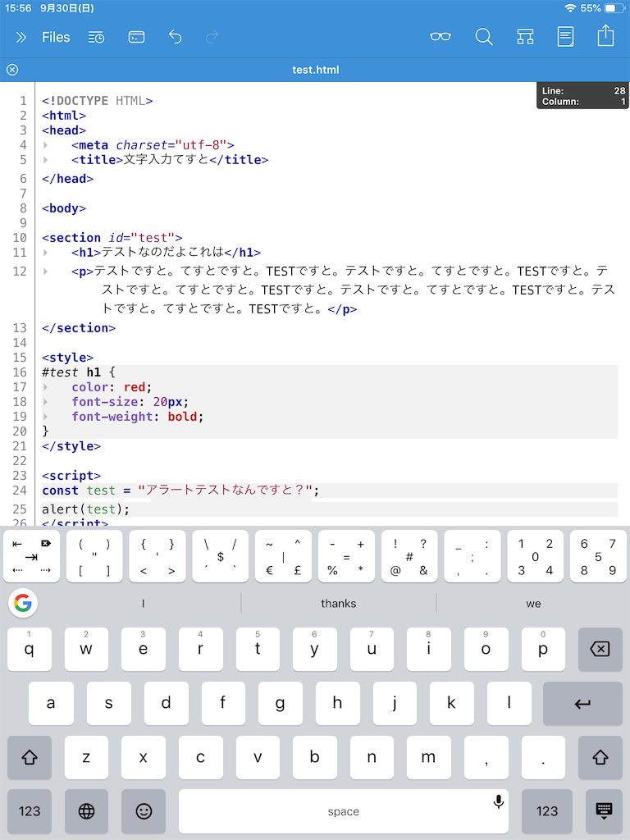This screenshot has width=630, height=840.
Task: Tap the battery indicator
Action: (614, 8)
